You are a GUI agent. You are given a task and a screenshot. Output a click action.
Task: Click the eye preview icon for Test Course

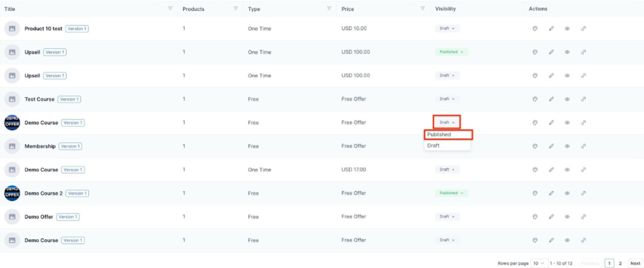tap(567, 99)
